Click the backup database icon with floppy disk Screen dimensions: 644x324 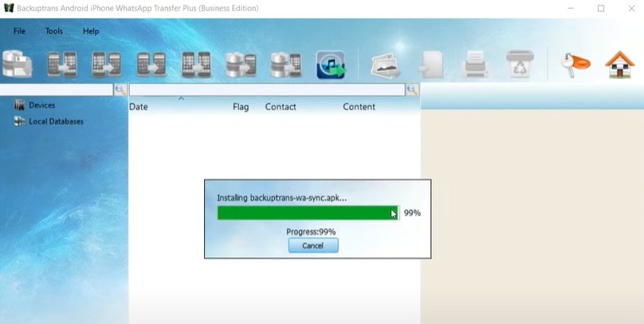pos(17,64)
